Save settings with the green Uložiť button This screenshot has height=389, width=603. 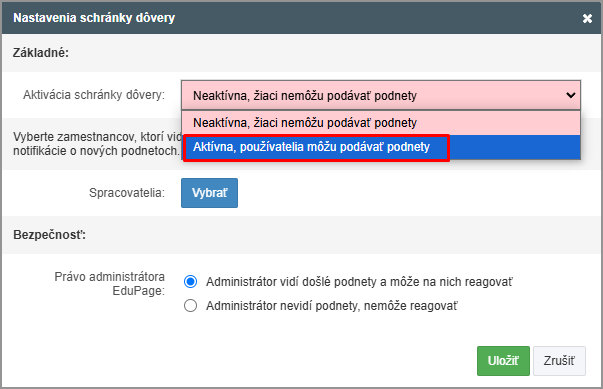click(503, 361)
